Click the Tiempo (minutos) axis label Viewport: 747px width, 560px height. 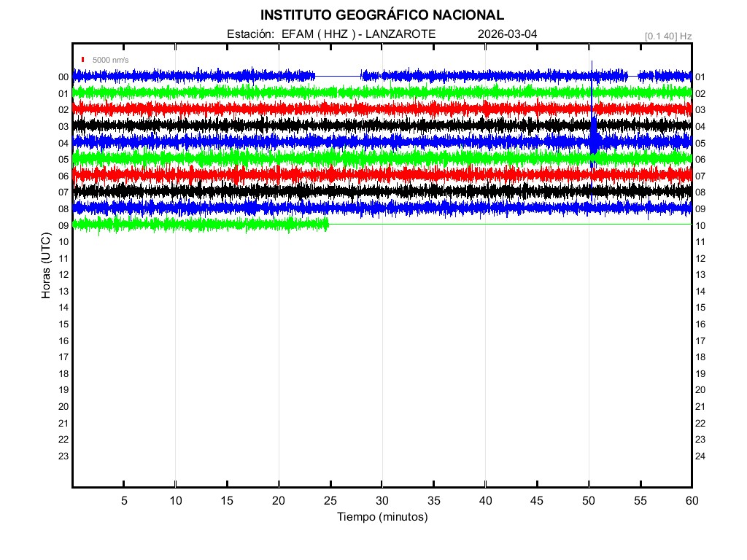382,517
